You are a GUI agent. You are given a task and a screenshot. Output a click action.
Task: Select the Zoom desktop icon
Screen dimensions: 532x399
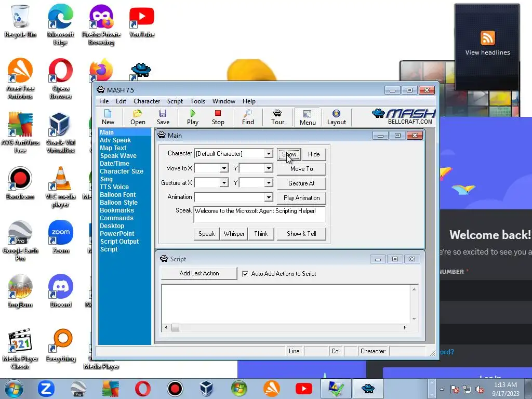(x=60, y=237)
